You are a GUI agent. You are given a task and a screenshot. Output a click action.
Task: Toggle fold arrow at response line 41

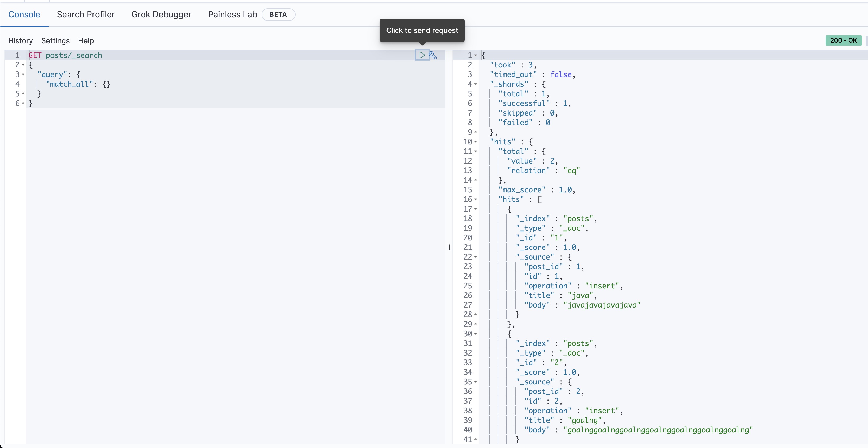476,440
